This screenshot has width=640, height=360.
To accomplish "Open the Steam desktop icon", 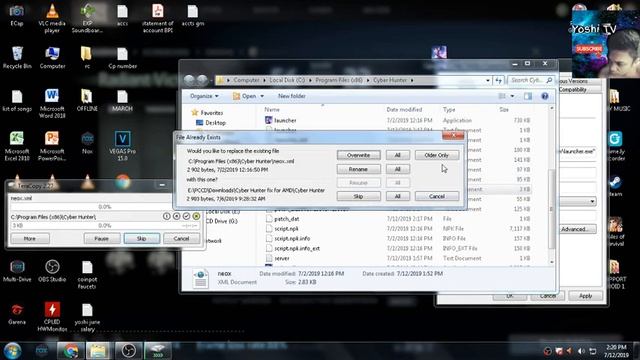I will pos(616,186).
